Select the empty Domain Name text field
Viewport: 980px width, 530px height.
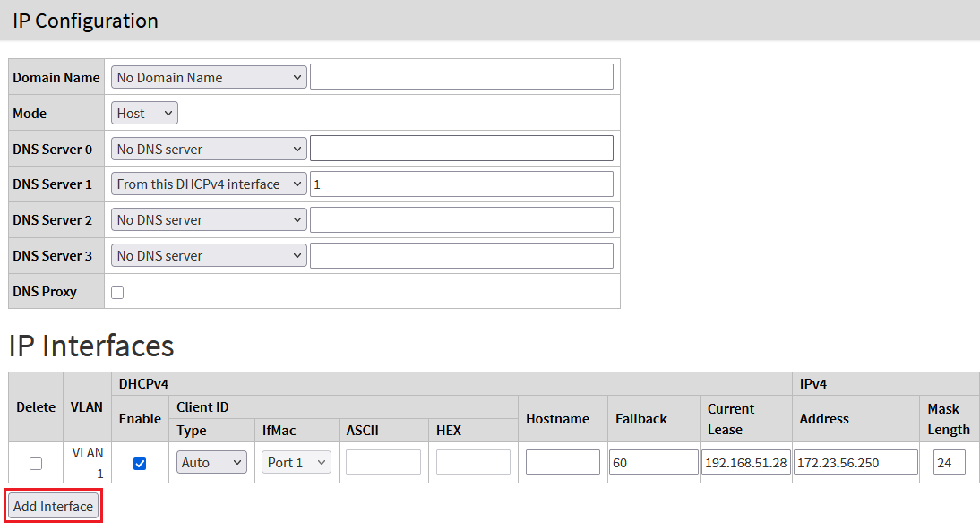tap(461, 76)
